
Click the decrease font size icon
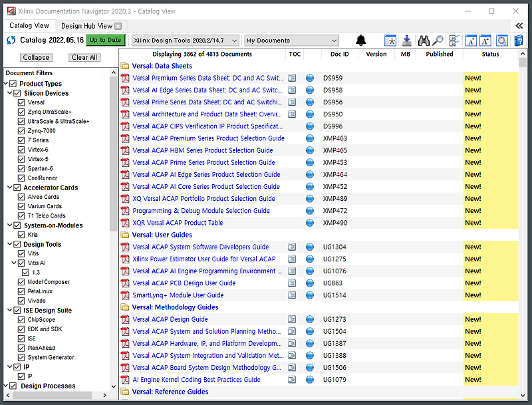coord(470,41)
